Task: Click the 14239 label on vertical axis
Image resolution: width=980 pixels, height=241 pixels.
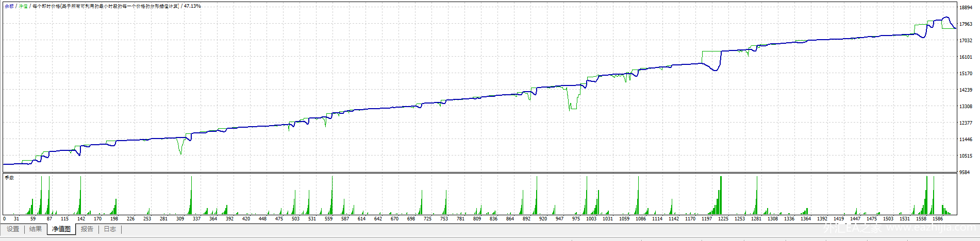Action: [x=966, y=90]
